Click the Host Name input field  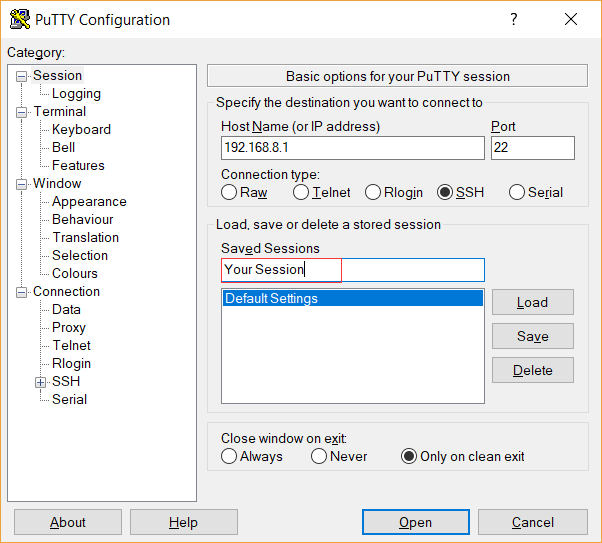coord(352,149)
